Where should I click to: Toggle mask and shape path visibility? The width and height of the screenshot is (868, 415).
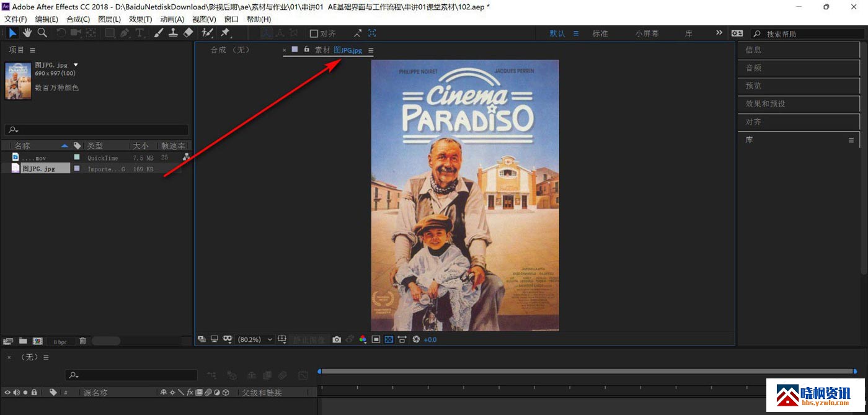[x=228, y=339]
